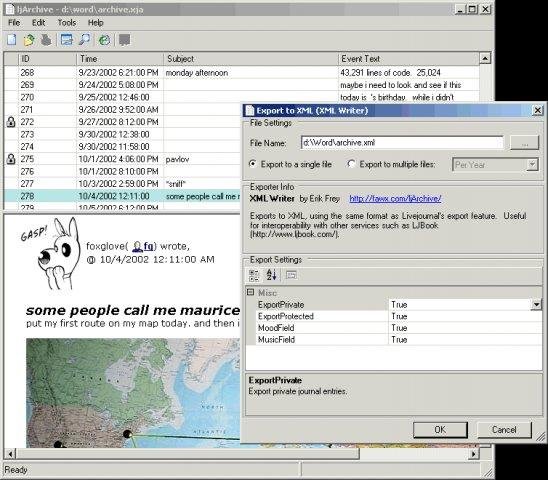Screen dimensions: 548x480
Task: Confirm export with the OK button
Action: pos(440,430)
